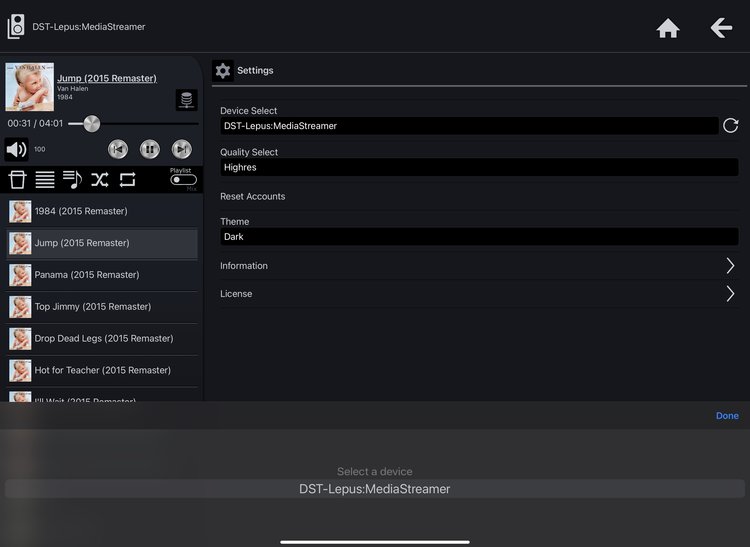Click the playback progress slider knob
750x547 pixels.
click(x=91, y=124)
